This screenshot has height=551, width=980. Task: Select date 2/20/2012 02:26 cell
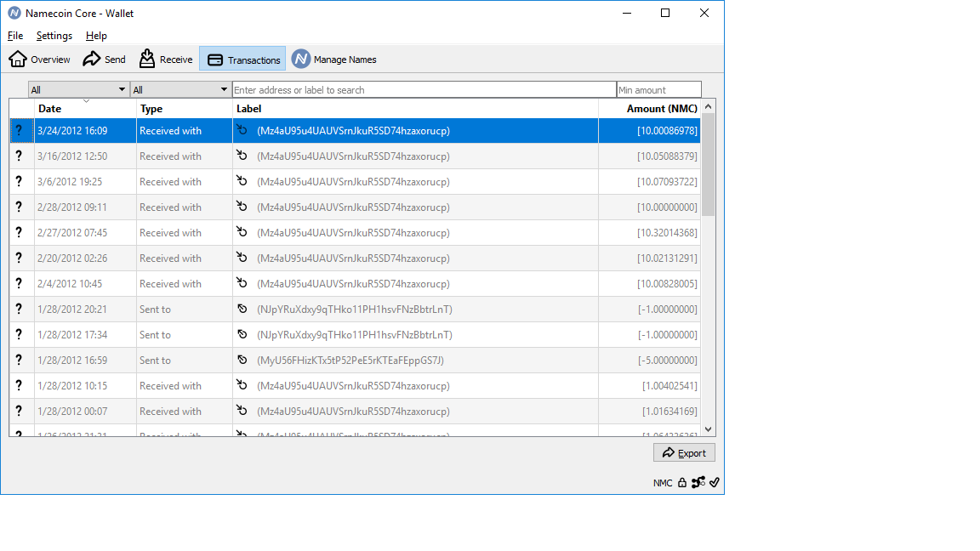click(x=85, y=258)
